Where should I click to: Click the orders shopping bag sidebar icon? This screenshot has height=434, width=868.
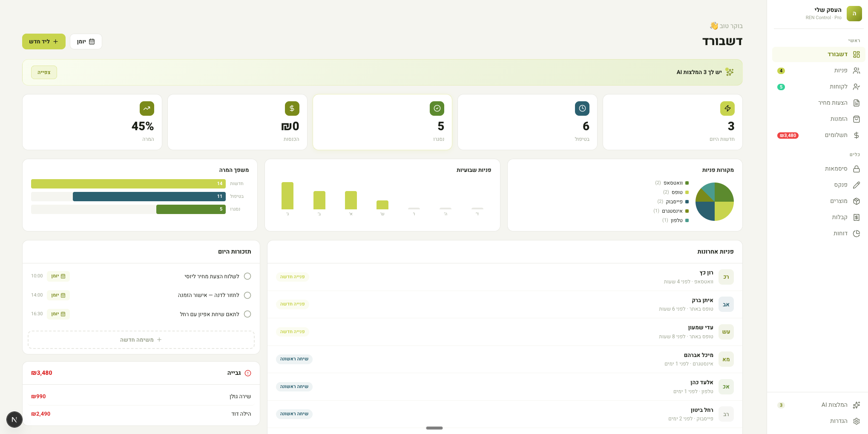857,119
